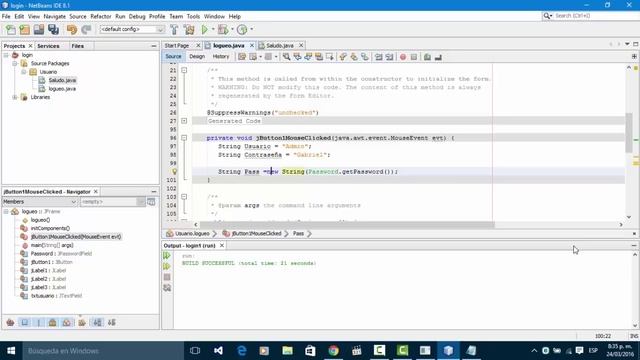The width and height of the screenshot is (640, 360).
Task: Click the editor vertical scrollbar thumb
Action: tap(629, 132)
